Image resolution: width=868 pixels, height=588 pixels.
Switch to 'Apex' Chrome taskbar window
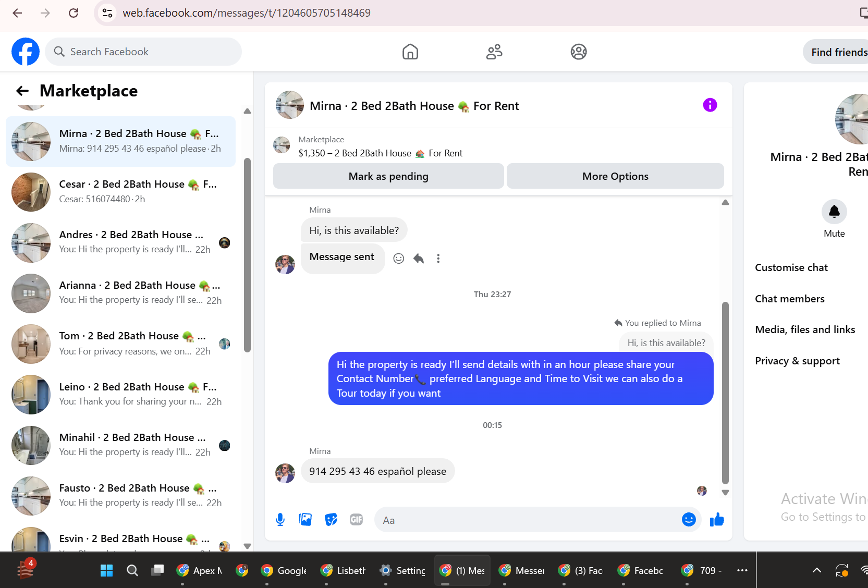pyautogui.click(x=199, y=571)
